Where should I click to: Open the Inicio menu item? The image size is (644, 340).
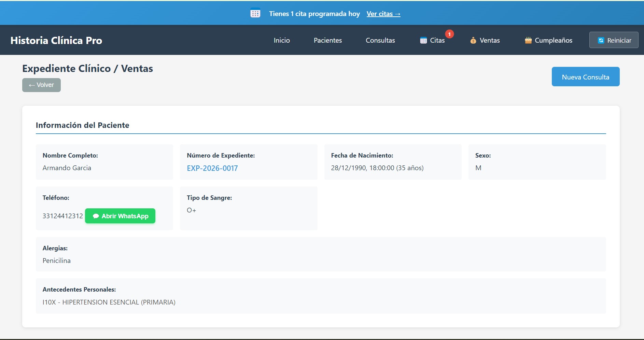(x=282, y=40)
